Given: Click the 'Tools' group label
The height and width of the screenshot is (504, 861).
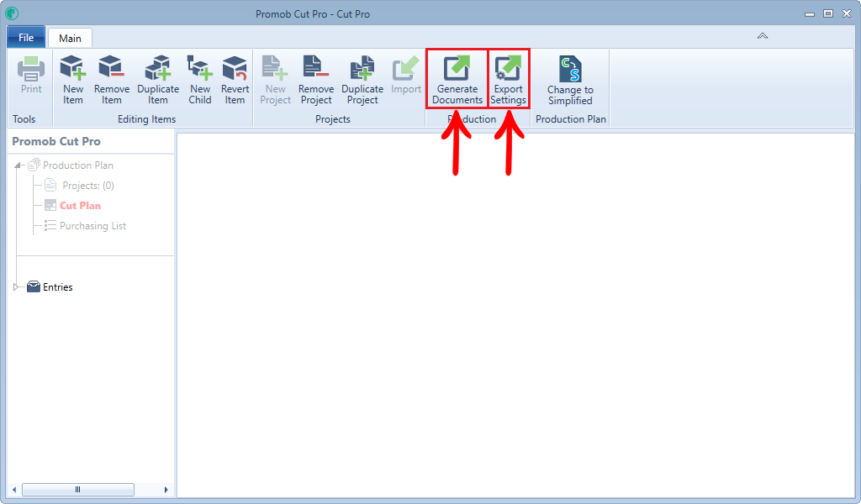Looking at the screenshot, I should pyautogui.click(x=24, y=119).
